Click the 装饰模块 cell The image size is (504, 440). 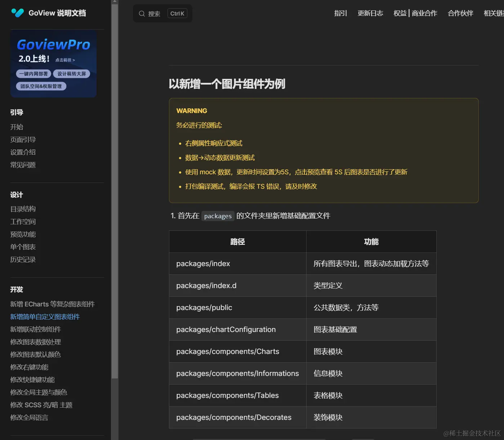[x=371, y=417]
